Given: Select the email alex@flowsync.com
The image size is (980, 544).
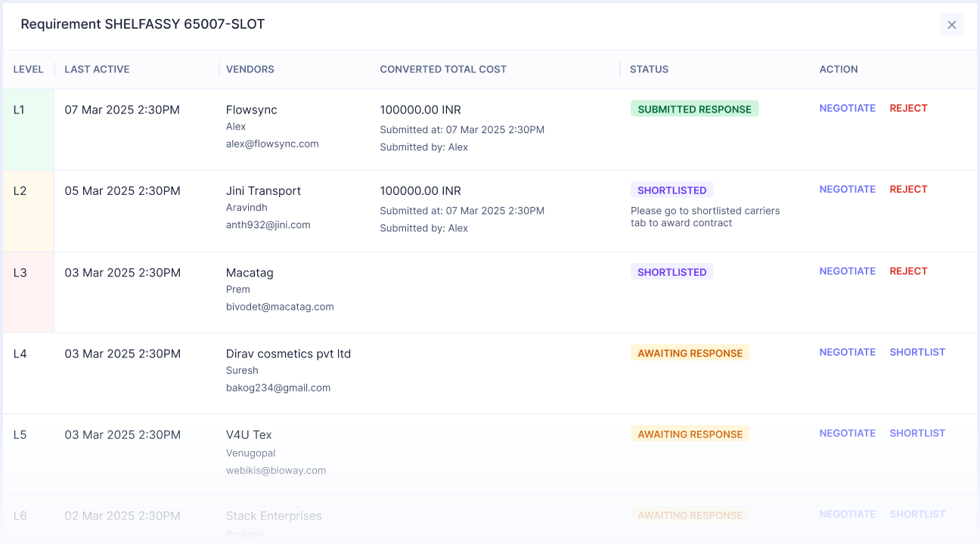Looking at the screenshot, I should [272, 144].
